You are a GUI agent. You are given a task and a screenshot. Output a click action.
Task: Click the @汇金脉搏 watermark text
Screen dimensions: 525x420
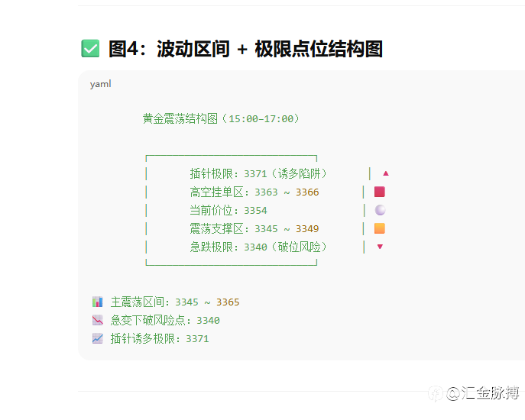click(x=483, y=393)
